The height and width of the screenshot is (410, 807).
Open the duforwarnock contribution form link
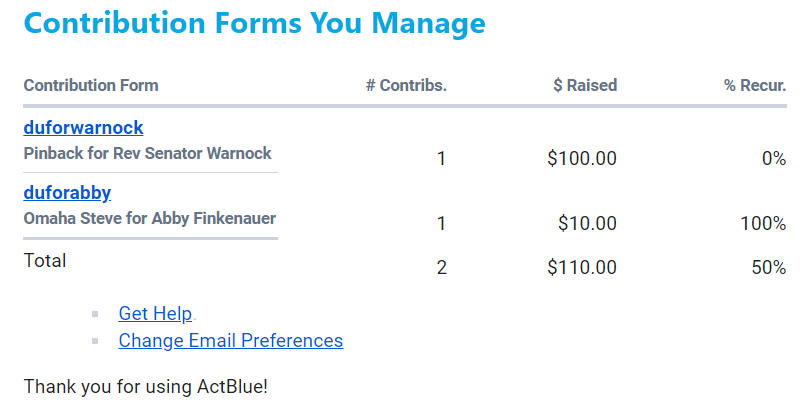click(83, 128)
